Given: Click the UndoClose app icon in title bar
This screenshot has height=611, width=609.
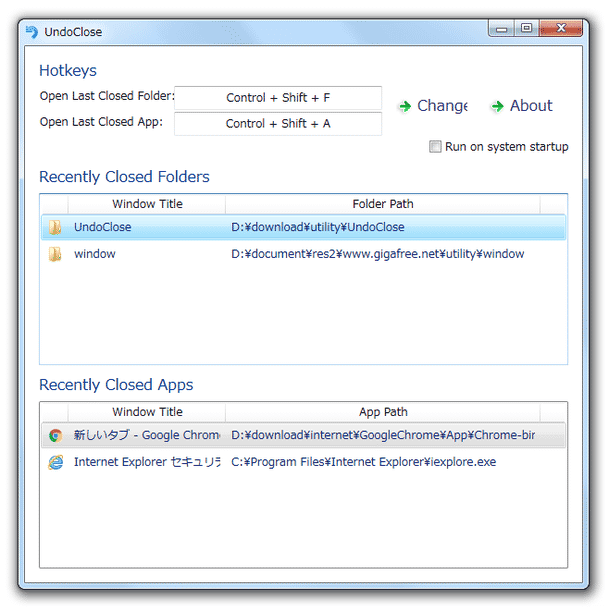Looking at the screenshot, I should (x=32, y=32).
